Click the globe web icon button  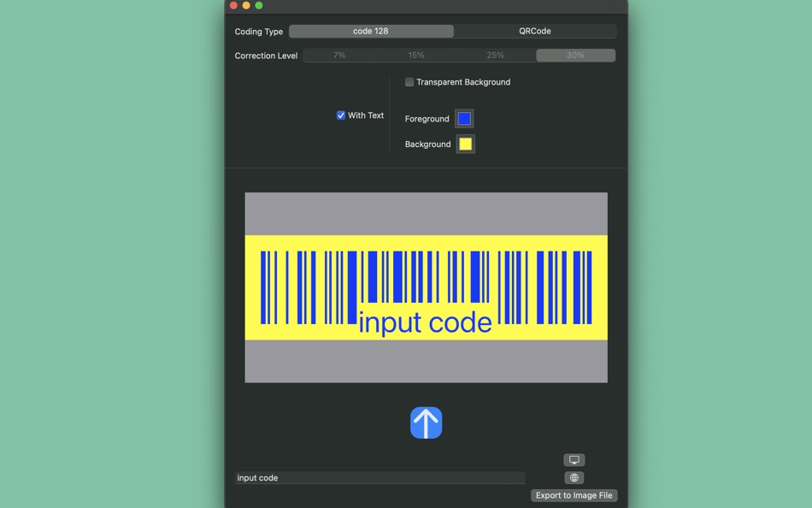(574, 477)
